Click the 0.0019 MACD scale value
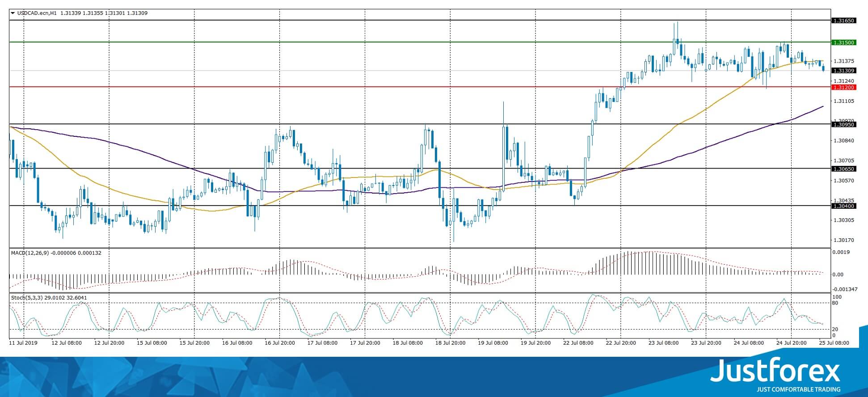 coord(841,252)
